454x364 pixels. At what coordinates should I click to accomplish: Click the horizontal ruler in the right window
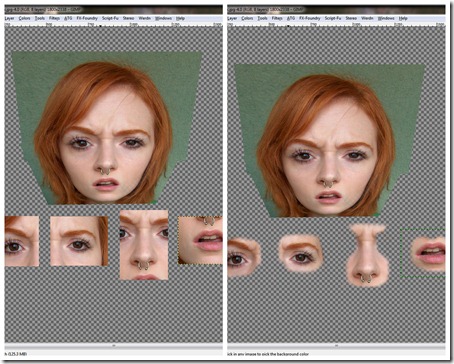(336, 24)
